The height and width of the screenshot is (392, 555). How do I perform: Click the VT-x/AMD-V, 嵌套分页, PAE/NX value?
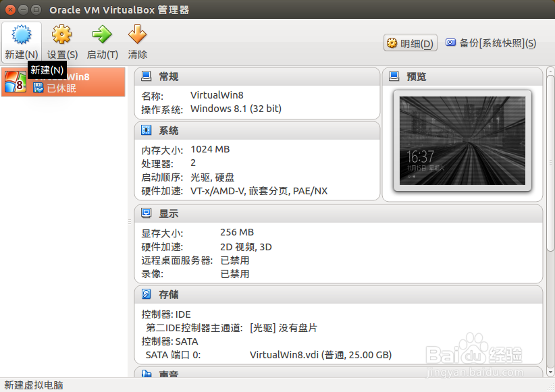[x=259, y=191]
